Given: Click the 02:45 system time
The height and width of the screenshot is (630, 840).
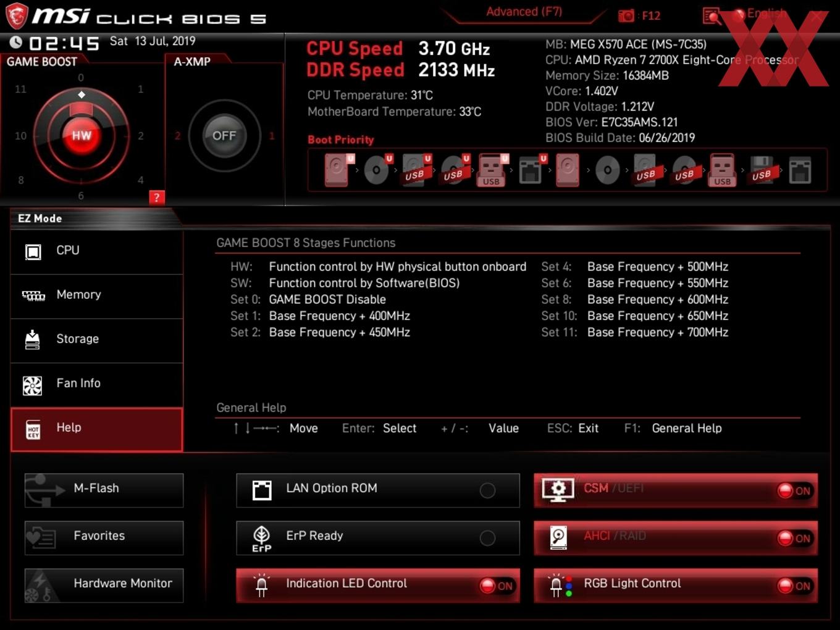Looking at the screenshot, I should (x=64, y=43).
